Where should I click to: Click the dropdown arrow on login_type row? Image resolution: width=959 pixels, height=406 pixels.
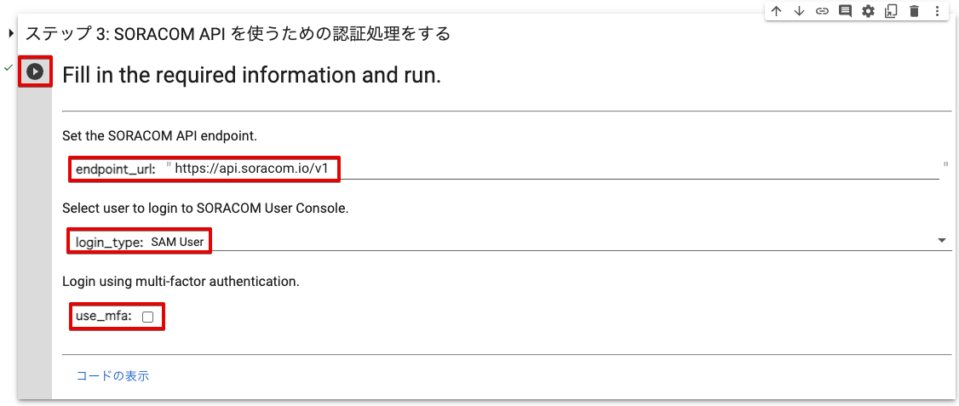[942, 241]
